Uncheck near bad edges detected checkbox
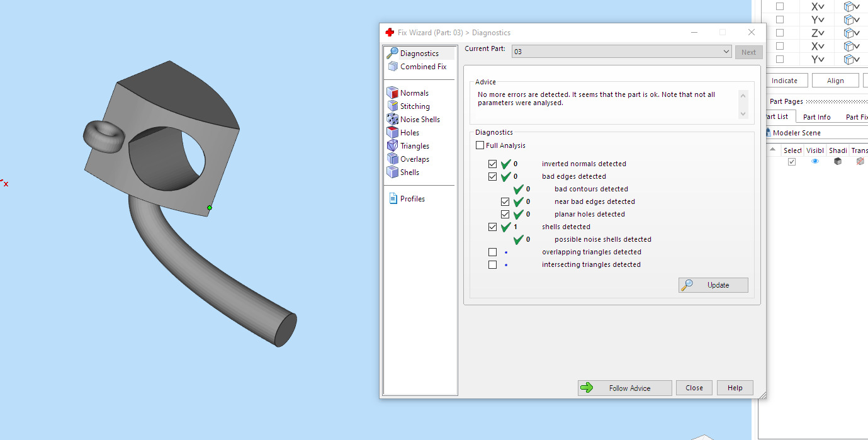Image resolution: width=868 pixels, height=440 pixels. [x=505, y=201]
